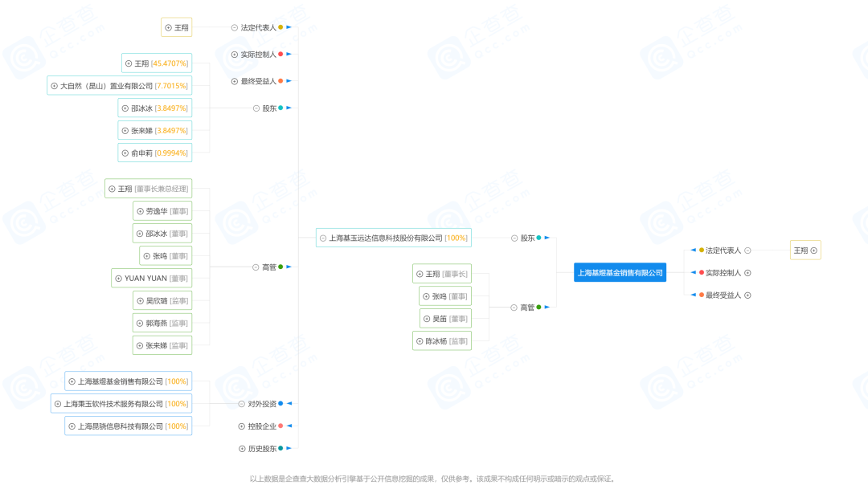Open shareholder 王翔 45.4707% node

tap(157, 63)
